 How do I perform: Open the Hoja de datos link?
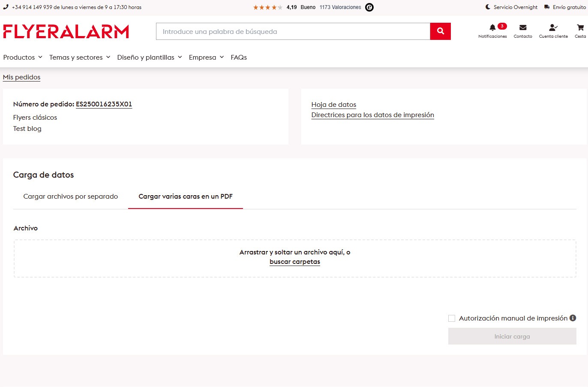pos(333,105)
